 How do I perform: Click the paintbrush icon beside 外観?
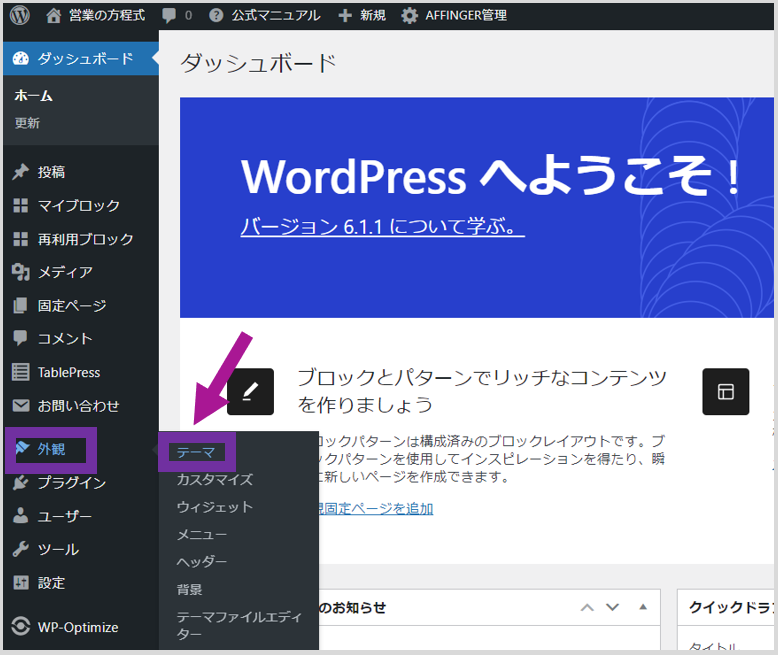point(23,448)
